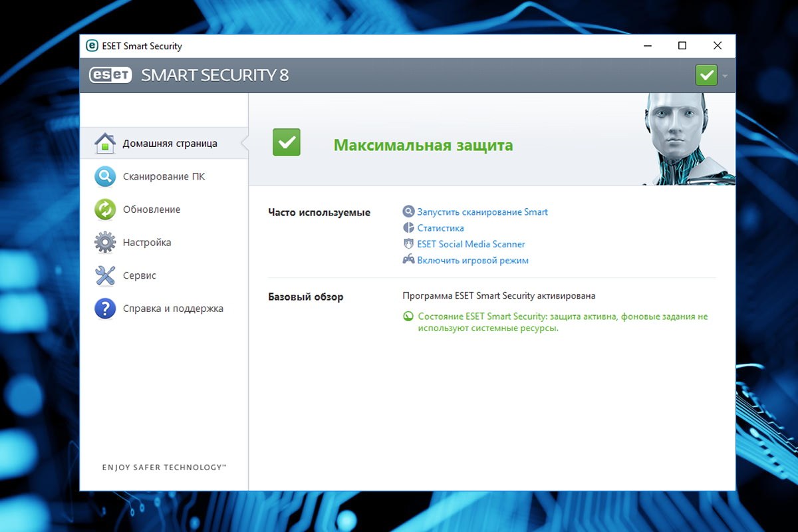Click the magnifier icon for Сканирование ПК
The height and width of the screenshot is (532, 798).
(105, 176)
